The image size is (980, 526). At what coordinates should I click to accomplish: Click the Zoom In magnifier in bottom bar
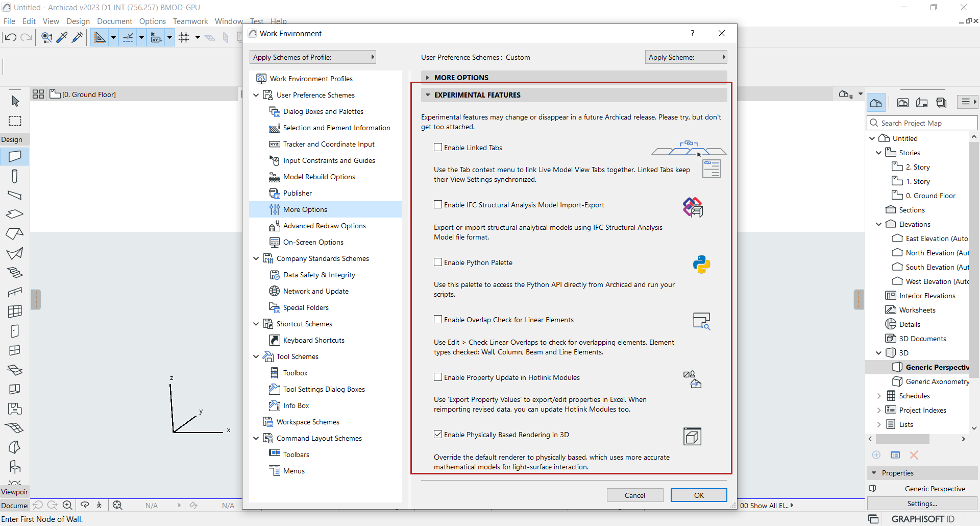click(x=67, y=505)
